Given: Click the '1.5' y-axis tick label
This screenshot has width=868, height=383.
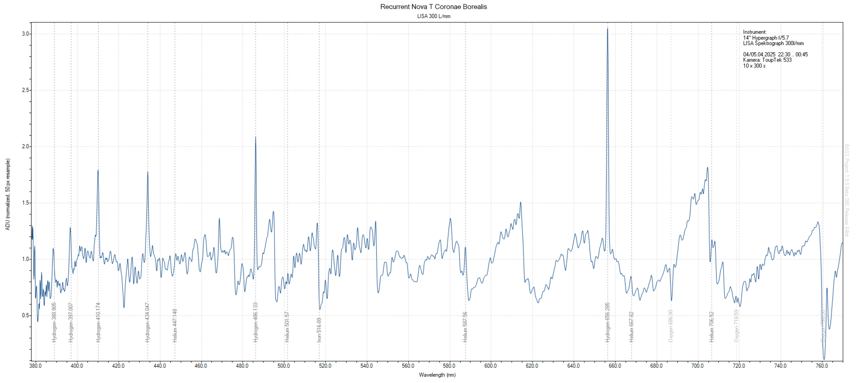Looking at the screenshot, I should coord(25,203).
